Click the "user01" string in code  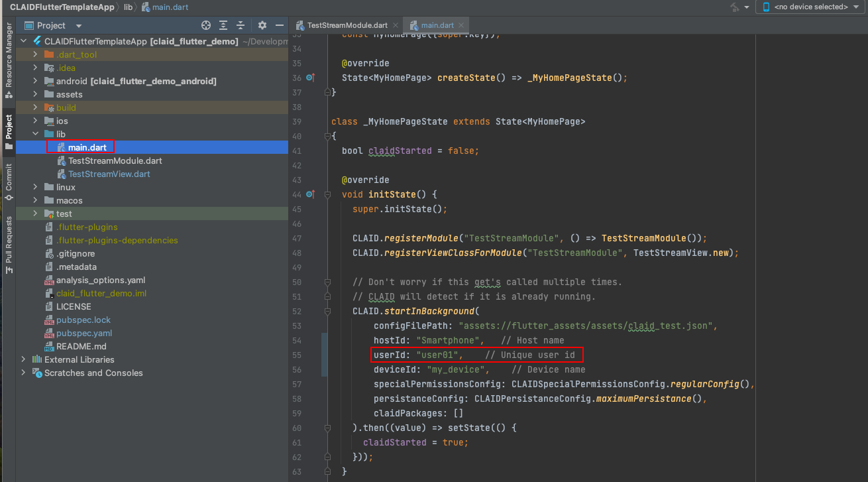(437, 355)
